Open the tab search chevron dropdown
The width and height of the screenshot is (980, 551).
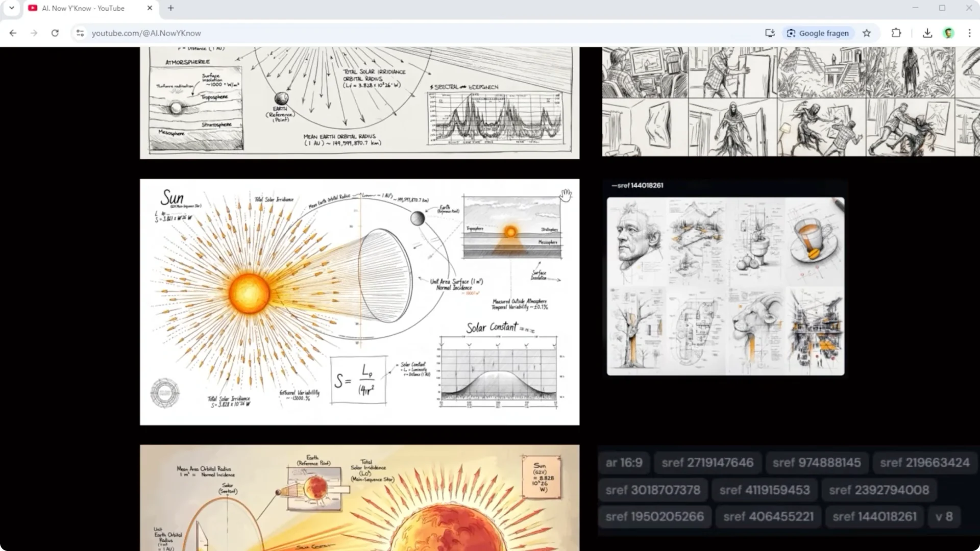pyautogui.click(x=11, y=8)
